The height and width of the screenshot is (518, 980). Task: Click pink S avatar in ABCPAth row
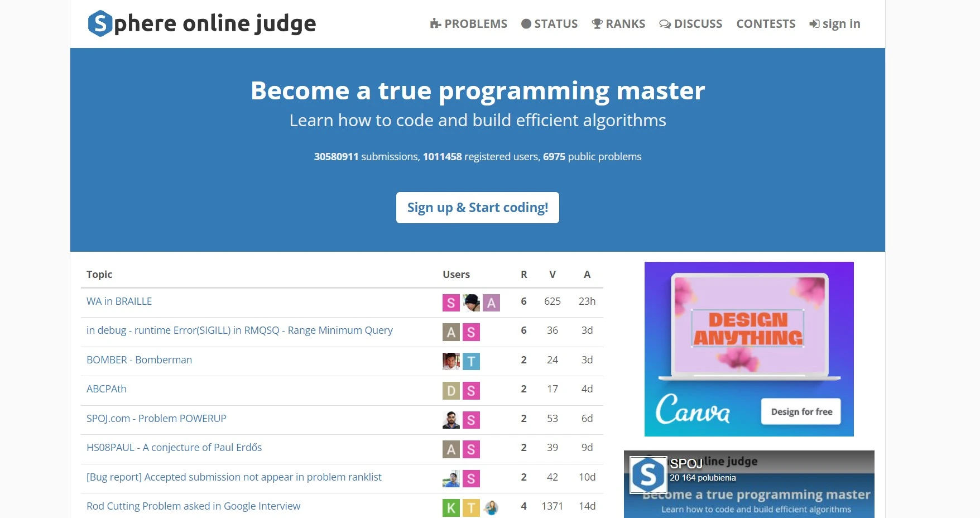click(471, 391)
